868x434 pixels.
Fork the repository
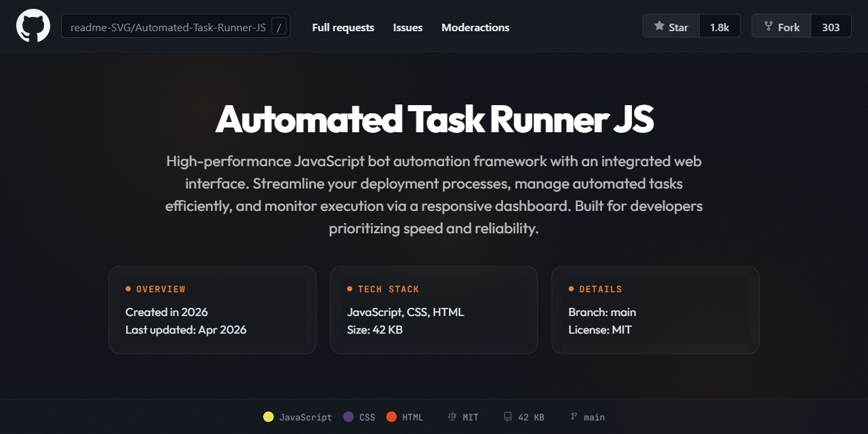tap(780, 26)
